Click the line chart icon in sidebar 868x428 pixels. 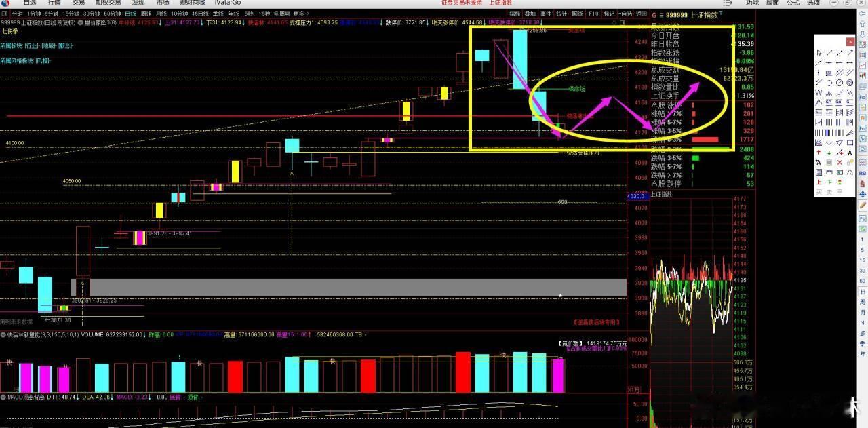(x=862, y=65)
